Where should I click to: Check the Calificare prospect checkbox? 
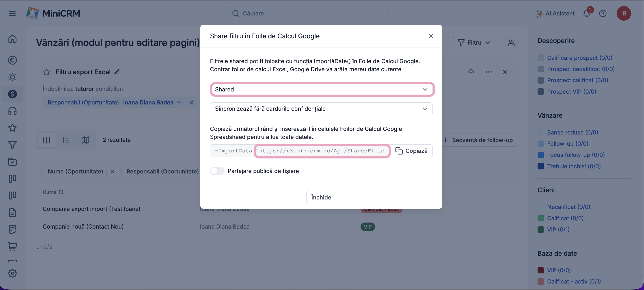coord(540,58)
